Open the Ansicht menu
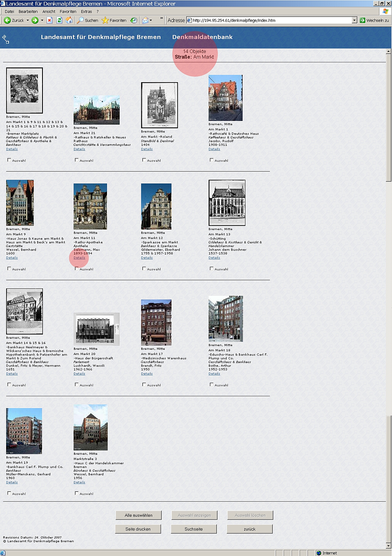This screenshot has width=392, height=556. (49, 11)
